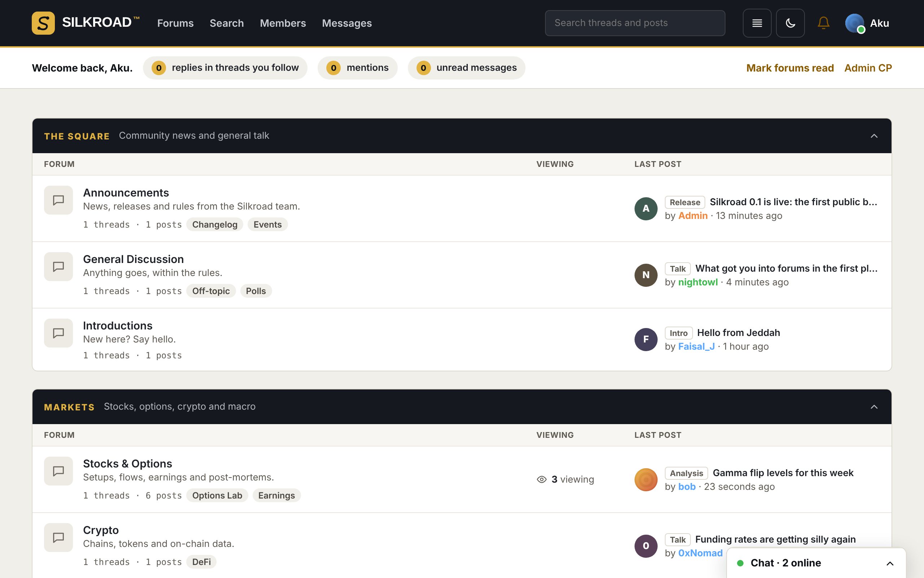Screen dimensions: 924x578
Task: Click the Stocks & Options forum icon
Action: 58,471
